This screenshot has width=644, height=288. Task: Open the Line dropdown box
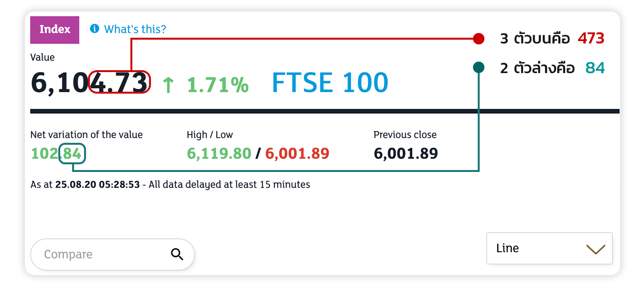[549, 248]
